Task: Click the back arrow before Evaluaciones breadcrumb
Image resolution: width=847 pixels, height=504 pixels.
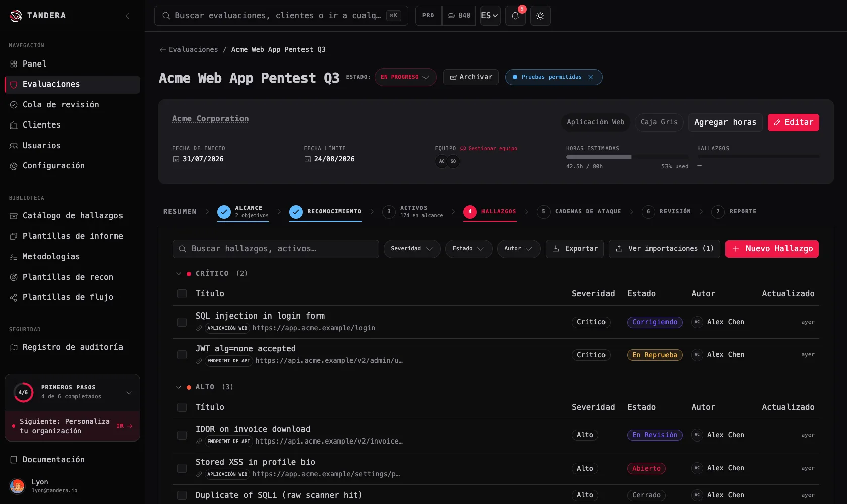Action: tap(162, 50)
